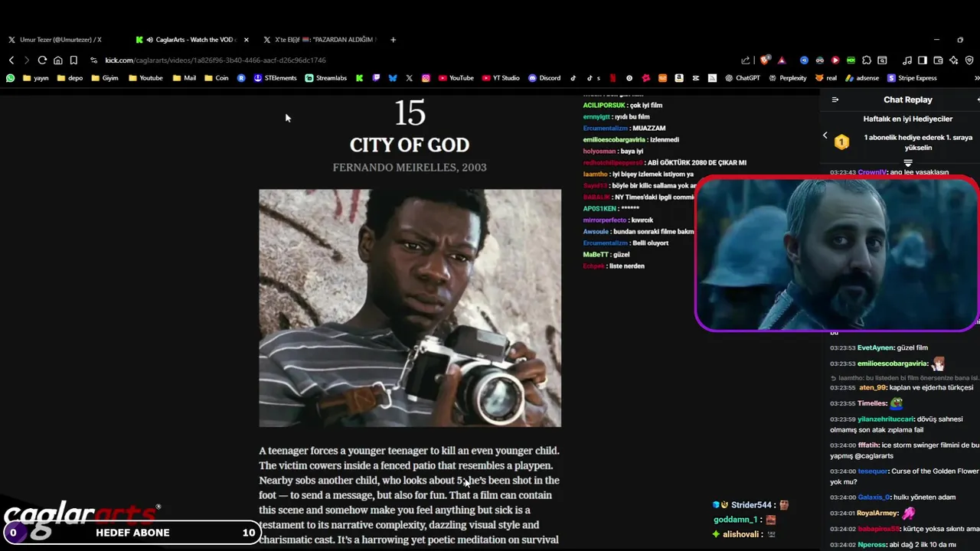Open the Amazon bookmark icon
Viewport: 980px width, 551px height.
[x=679, y=78]
